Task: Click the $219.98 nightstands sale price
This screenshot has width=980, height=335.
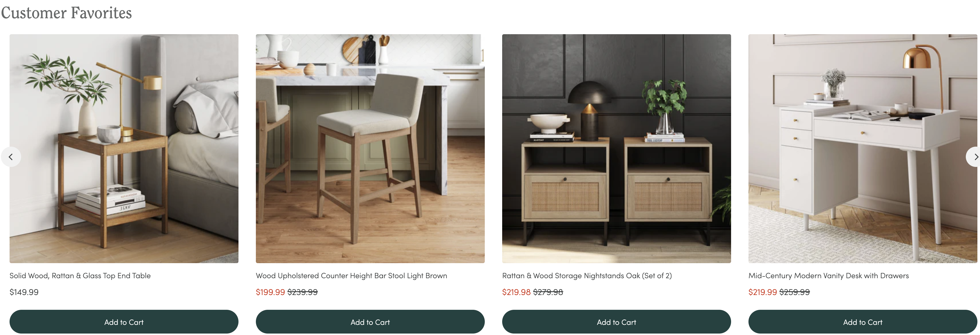Action: coord(516,292)
